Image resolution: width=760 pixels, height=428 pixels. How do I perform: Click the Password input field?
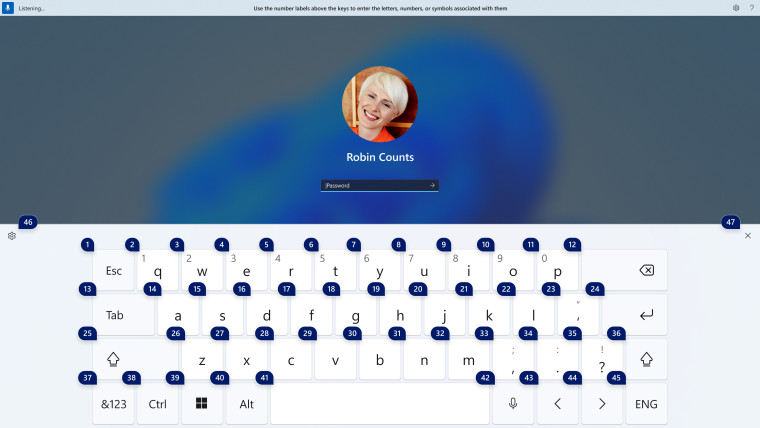(x=374, y=185)
